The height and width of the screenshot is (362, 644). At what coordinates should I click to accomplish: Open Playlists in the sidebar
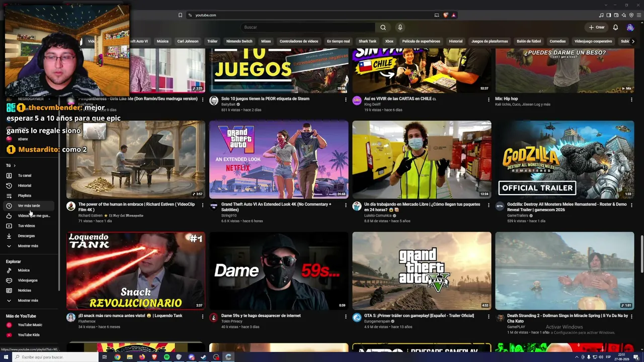coord(28,196)
